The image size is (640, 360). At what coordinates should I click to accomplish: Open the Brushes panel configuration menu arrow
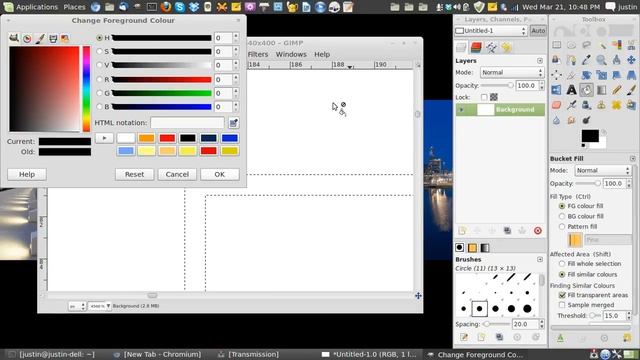click(540, 260)
